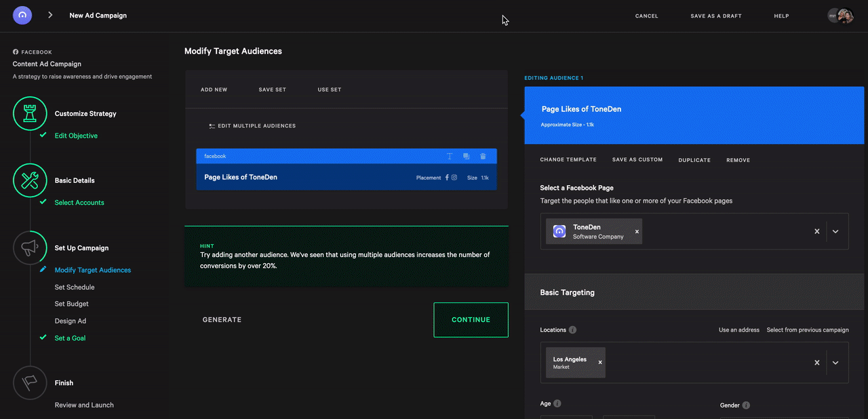Click the Set Up Campaign megaphone icon
This screenshot has width=868, height=419.
pos(30,247)
